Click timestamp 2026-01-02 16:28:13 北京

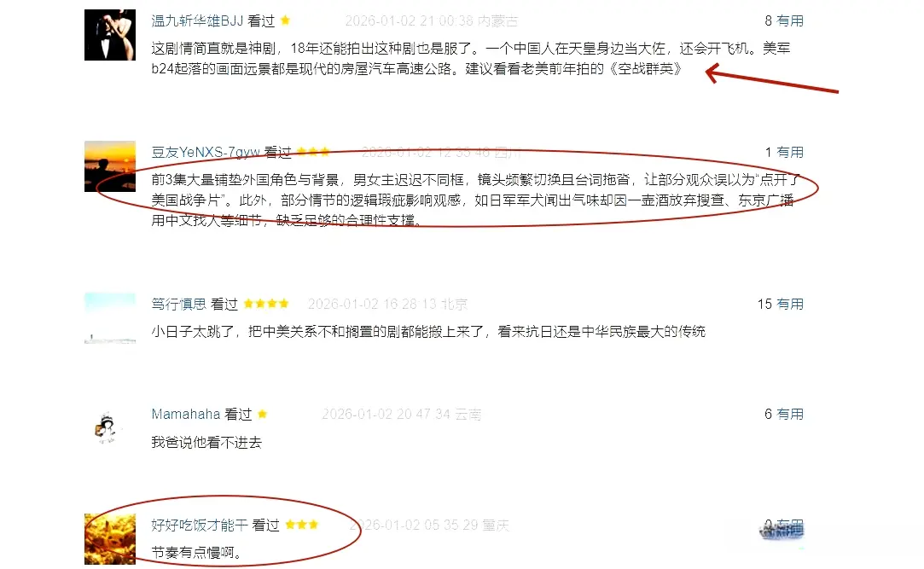[387, 304]
